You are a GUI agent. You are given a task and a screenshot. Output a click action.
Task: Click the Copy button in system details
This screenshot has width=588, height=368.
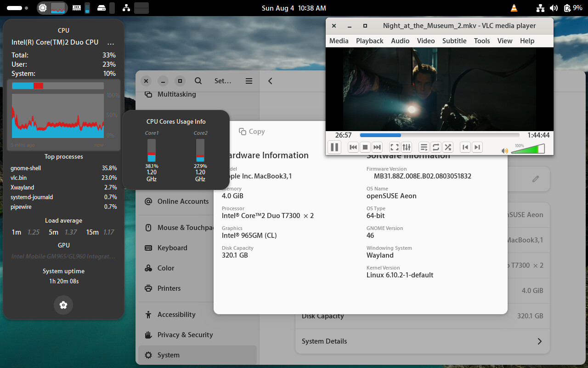[x=252, y=132]
